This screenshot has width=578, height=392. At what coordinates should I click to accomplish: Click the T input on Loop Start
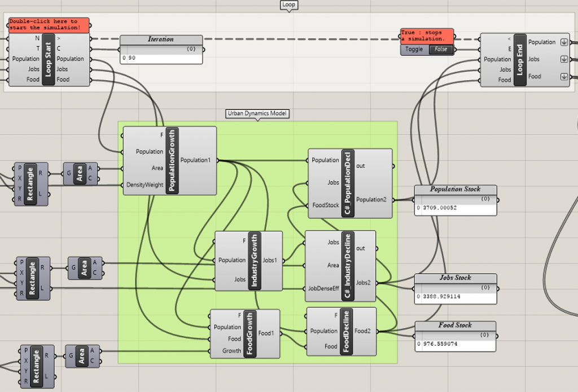click(x=38, y=49)
